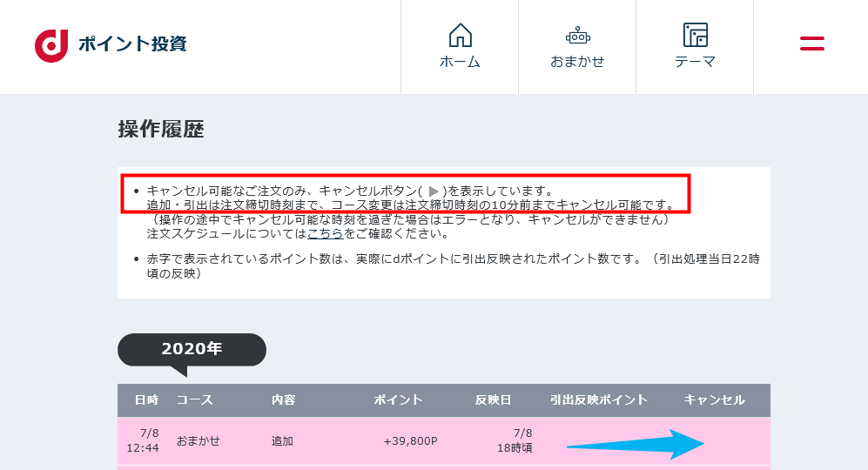Click the 日時 column header
Image resolution: width=868 pixels, height=470 pixels.
[146, 399]
